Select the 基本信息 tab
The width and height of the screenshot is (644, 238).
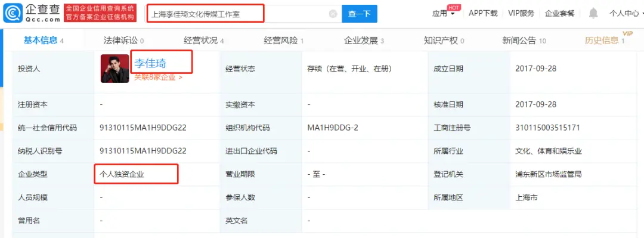(43, 41)
